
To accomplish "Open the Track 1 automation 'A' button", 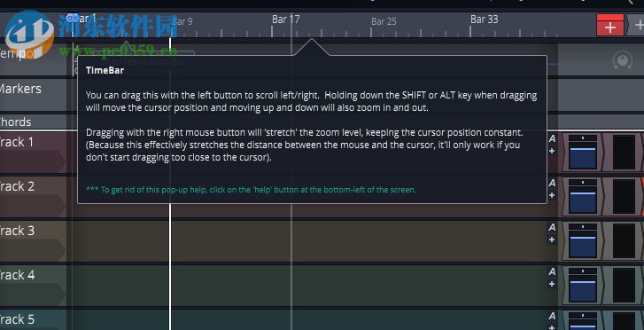I will [552, 139].
